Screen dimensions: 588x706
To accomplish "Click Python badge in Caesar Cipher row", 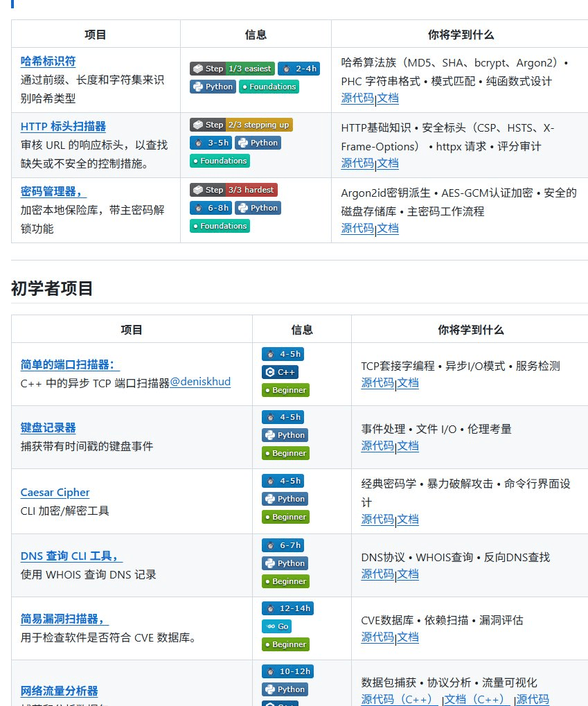I will click(285, 500).
